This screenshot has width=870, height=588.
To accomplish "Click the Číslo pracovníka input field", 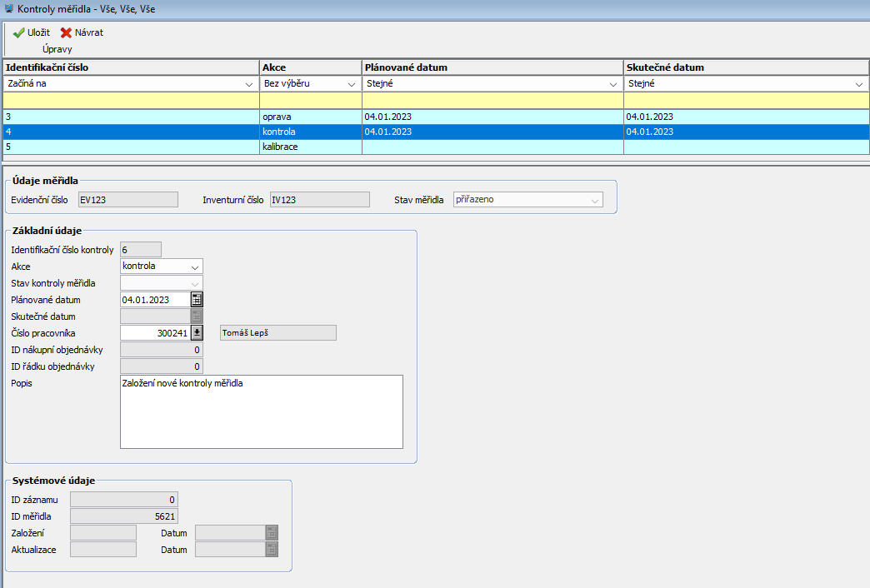I will [155, 333].
